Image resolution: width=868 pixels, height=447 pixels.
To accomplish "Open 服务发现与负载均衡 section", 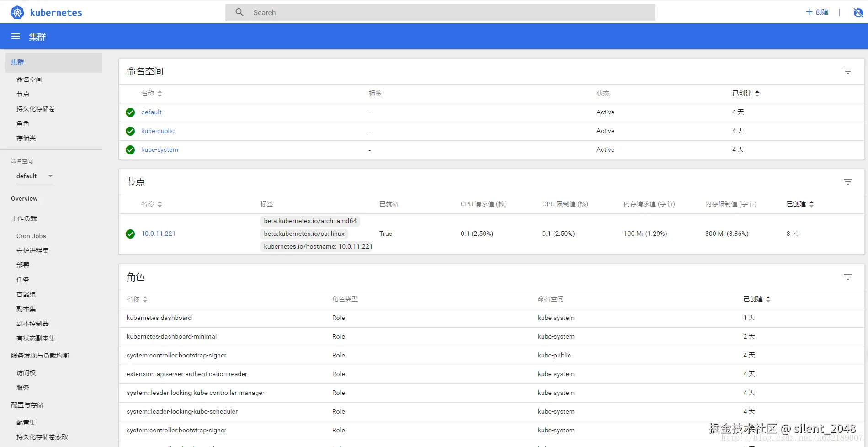I will click(40, 356).
